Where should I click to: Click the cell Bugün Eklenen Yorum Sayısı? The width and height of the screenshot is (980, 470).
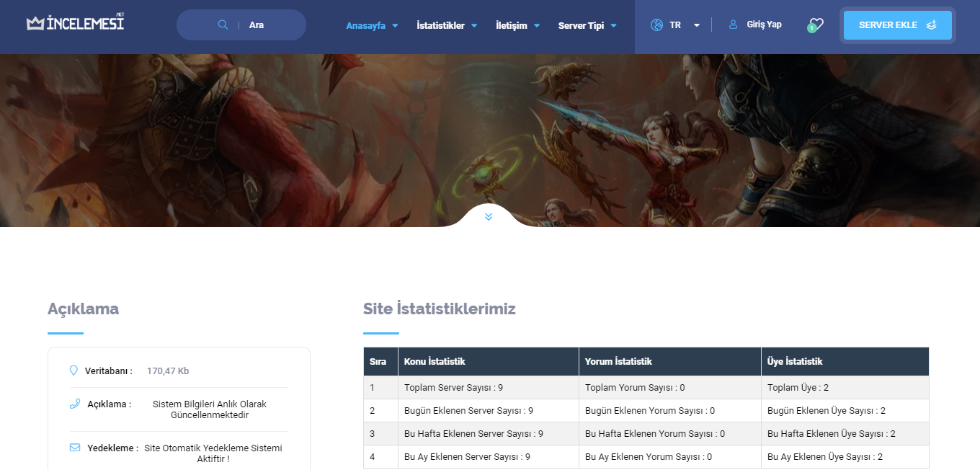coord(670,410)
